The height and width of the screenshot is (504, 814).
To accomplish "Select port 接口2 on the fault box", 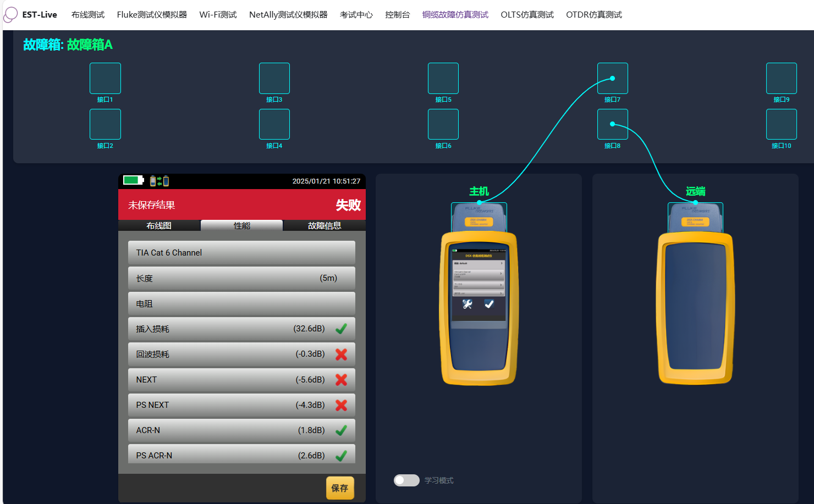I will pos(105,124).
